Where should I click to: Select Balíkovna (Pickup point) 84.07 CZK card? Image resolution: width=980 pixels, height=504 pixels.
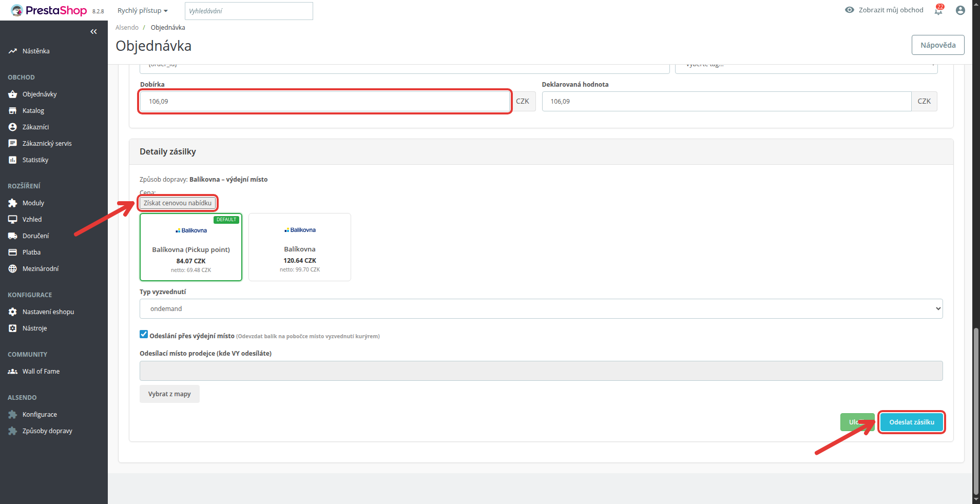(191, 247)
